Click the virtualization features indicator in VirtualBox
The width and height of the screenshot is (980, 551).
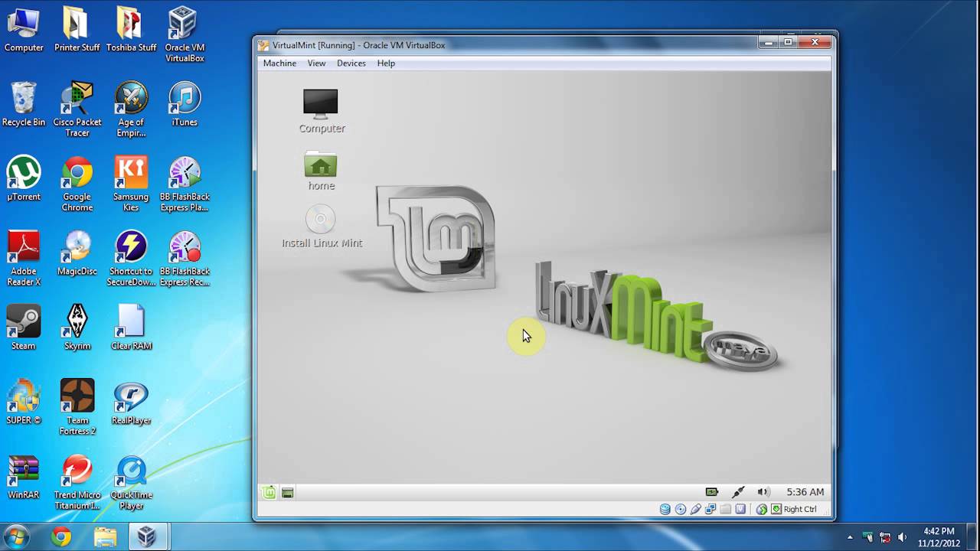click(x=740, y=509)
